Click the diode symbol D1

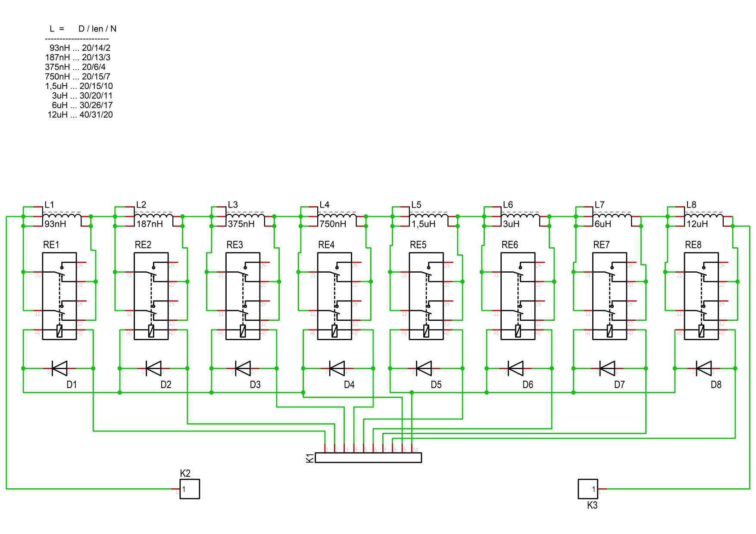pyautogui.click(x=59, y=369)
